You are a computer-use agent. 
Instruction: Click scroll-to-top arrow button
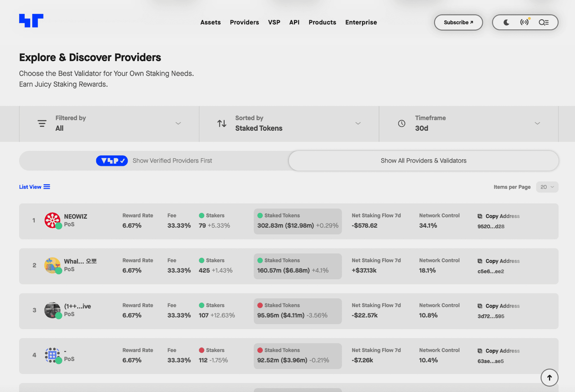[x=549, y=378]
